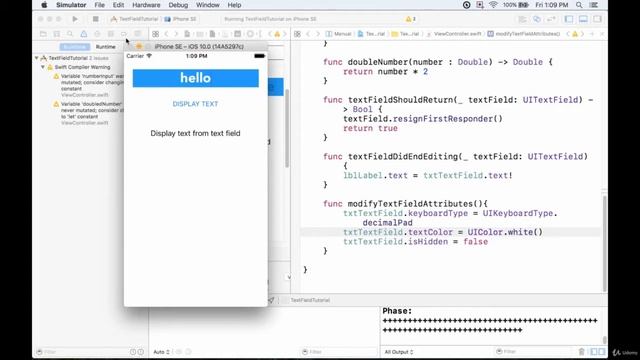Click the Stop button in Xcode toolbar
This screenshot has height=360, width=640.
coord(96,19)
